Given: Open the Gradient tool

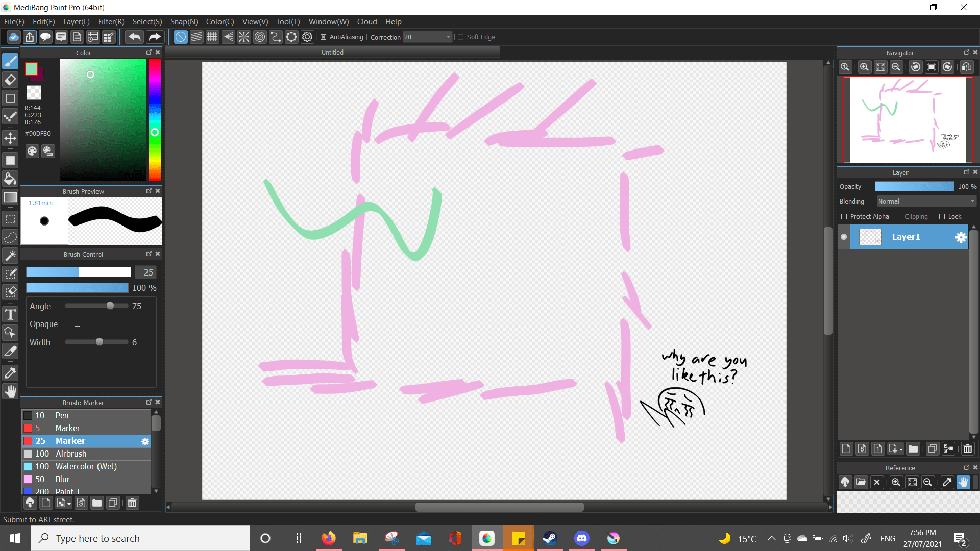Looking at the screenshot, I should click(10, 197).
